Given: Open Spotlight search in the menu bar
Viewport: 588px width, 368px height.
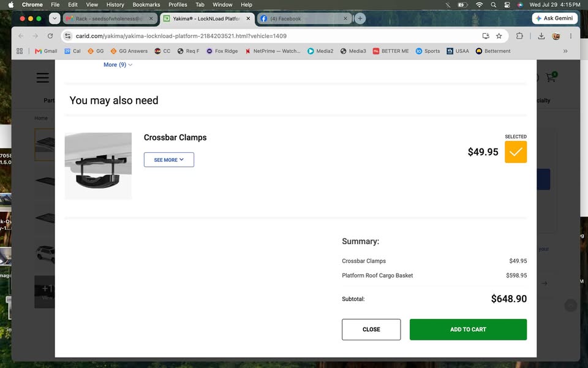Looking at the screenshot, I should click(494, 4).
